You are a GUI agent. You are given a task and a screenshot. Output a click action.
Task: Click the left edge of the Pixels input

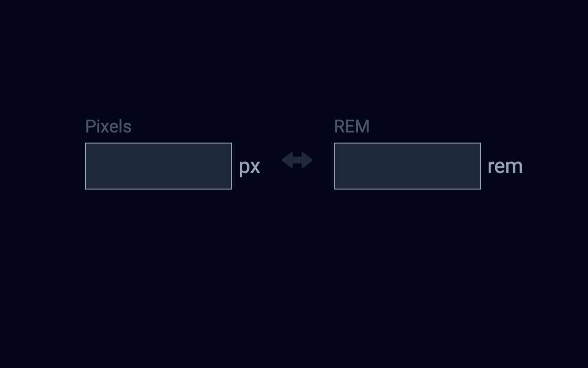pos(85,166)
